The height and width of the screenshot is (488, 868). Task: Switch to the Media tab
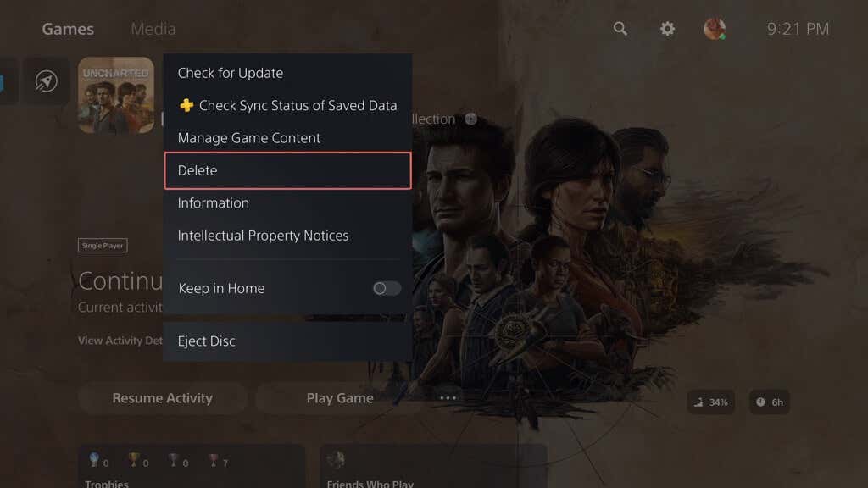(153, 29)
